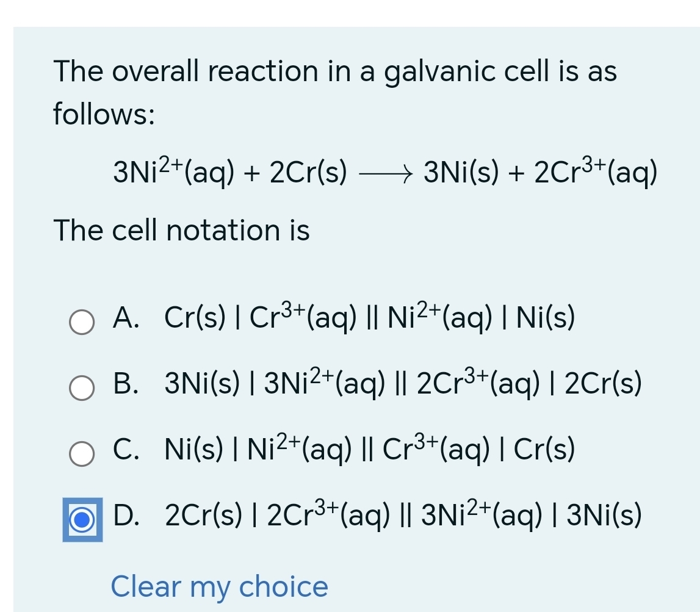Screen dimensions: 700x612
Task: Click the 2Cr(s) reactant in the equation
Action: (x=309, y=173)
